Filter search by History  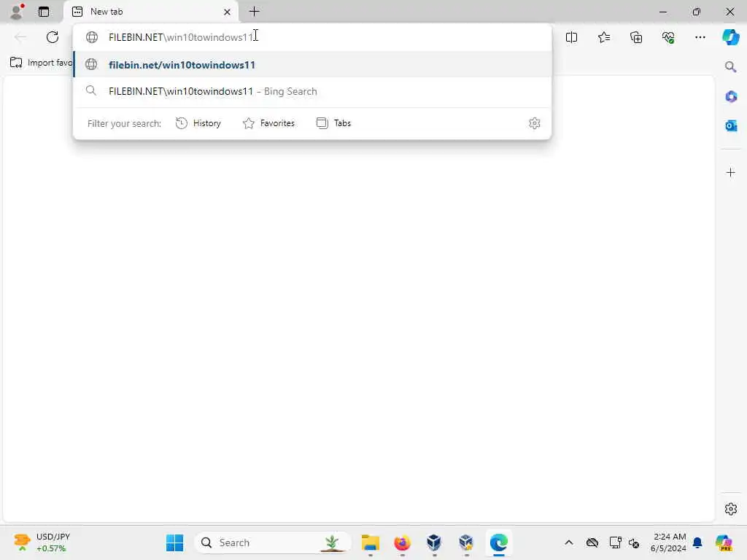(198, 123)
